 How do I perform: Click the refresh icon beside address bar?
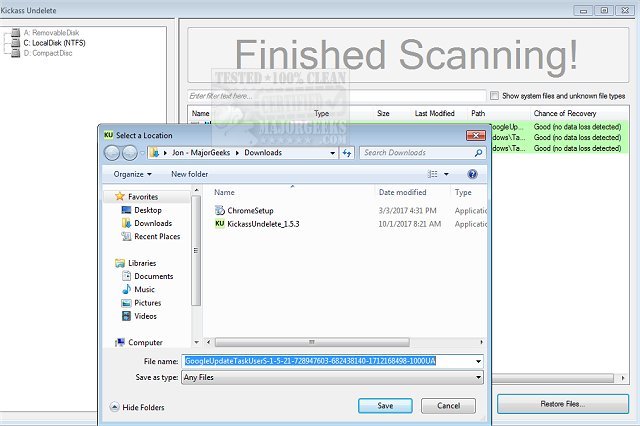click(347, 153)
